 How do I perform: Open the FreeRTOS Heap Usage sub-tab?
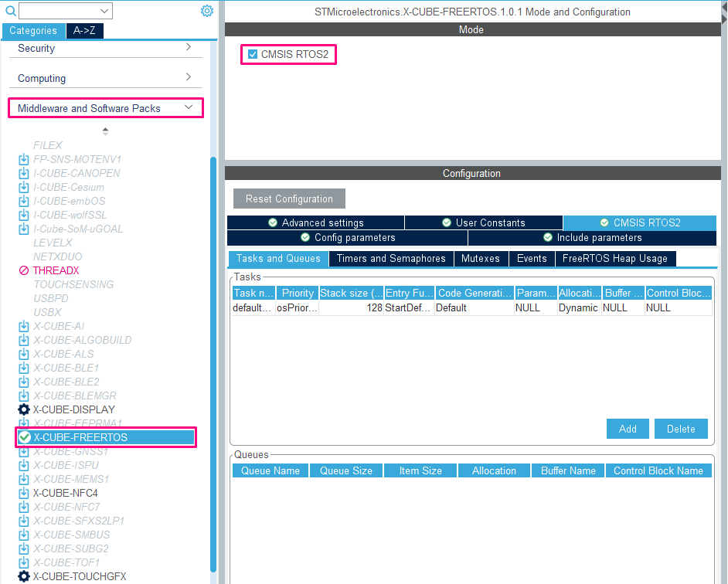click(615, 259)
